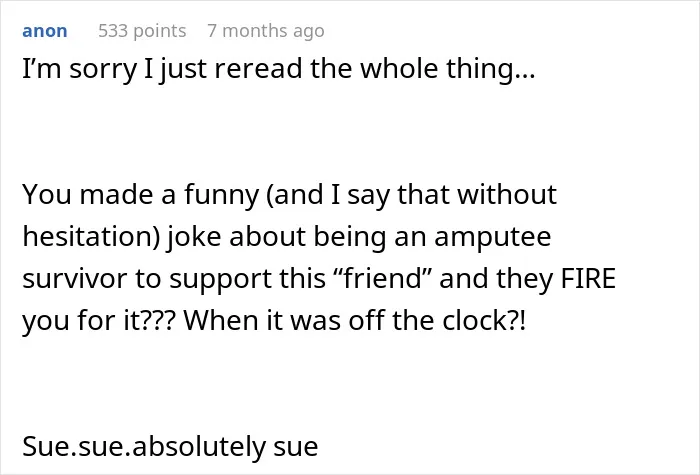Screen dimensions: 700x475
Task: Click the line "You made a funny"
Action: [289, 195]
